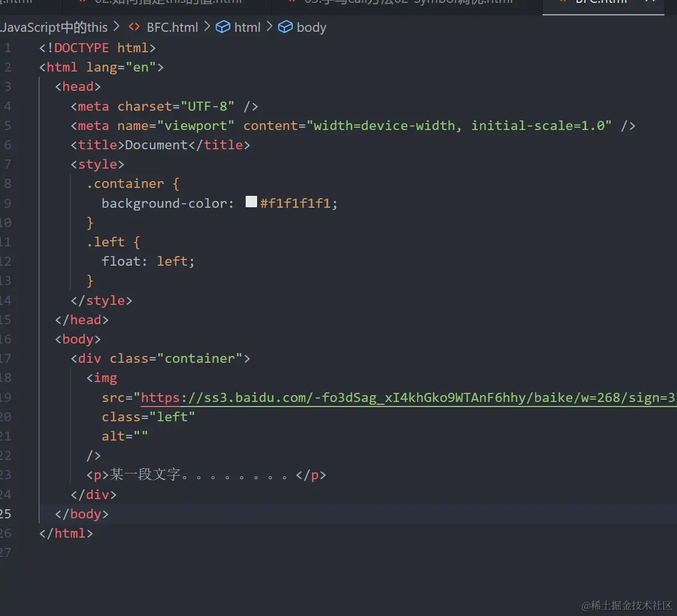Click the '</div>' closing tag
Viewport: 677px width, 616px height.
point(94,494)
